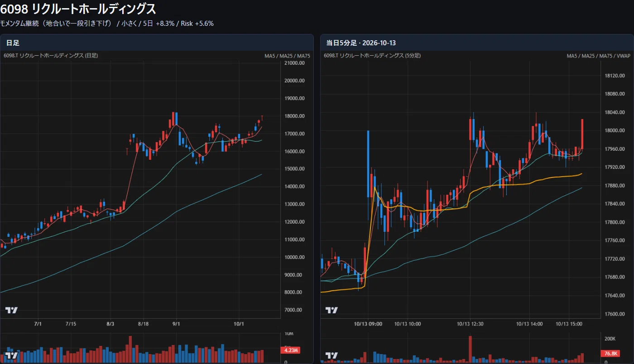Open TradingView logo in 5-minute volume pane

coord(331,355)
